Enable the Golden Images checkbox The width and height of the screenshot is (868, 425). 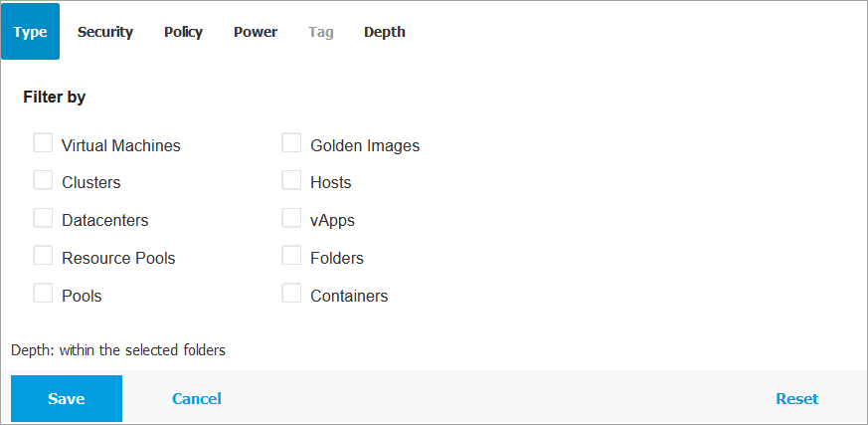pyautogui.click(x=291, y=143)
